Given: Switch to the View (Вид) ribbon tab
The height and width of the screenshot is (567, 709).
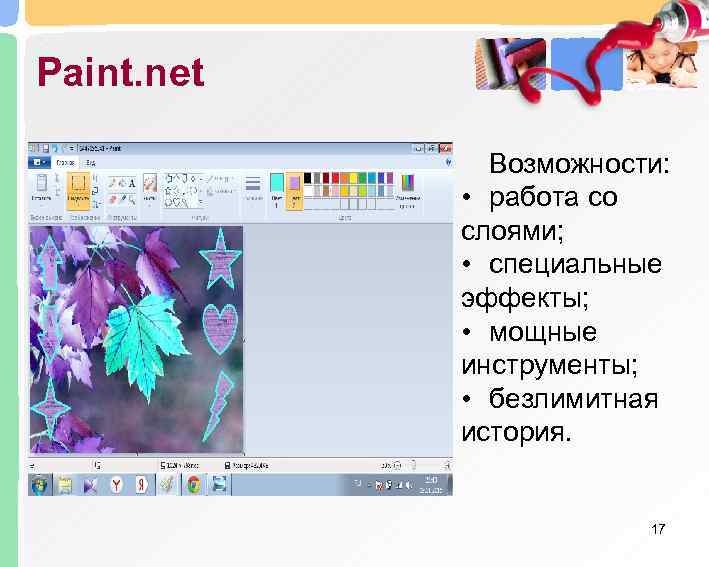Looking at the screenshot, I should (x=90, y=162).
